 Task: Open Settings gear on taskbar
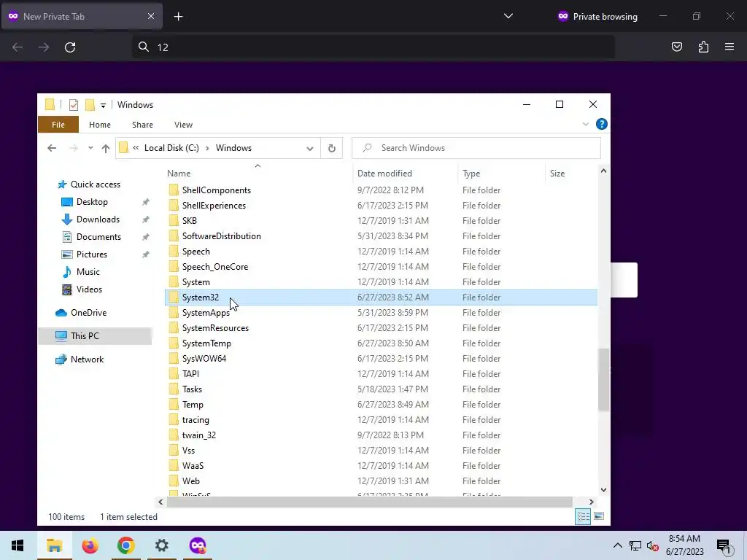tap(161, 545)
